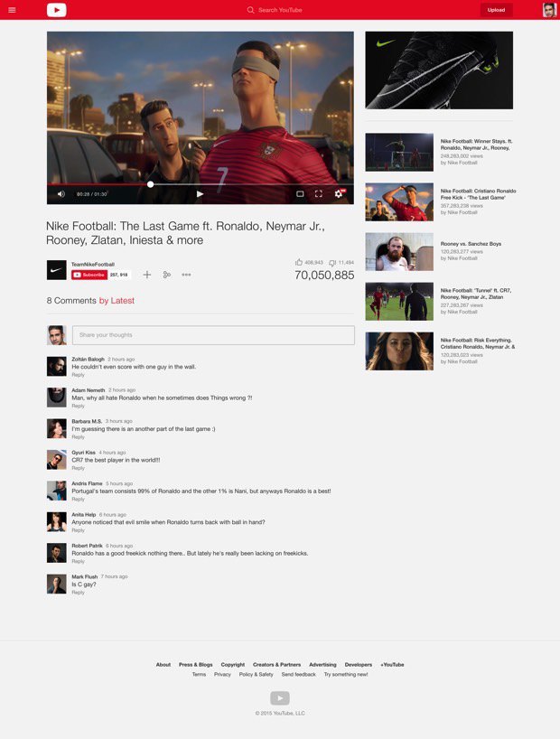Reply to Robert Patrik's comment
Viewport: 560px width, 739px height.
point(79,561)
